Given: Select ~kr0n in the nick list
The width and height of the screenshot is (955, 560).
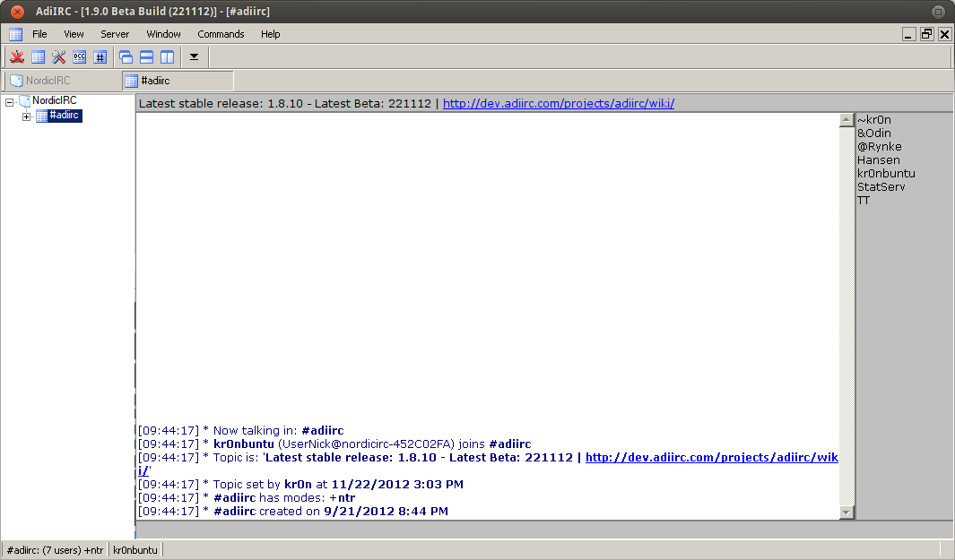Looking at the screenshot, I should point(874,120).
